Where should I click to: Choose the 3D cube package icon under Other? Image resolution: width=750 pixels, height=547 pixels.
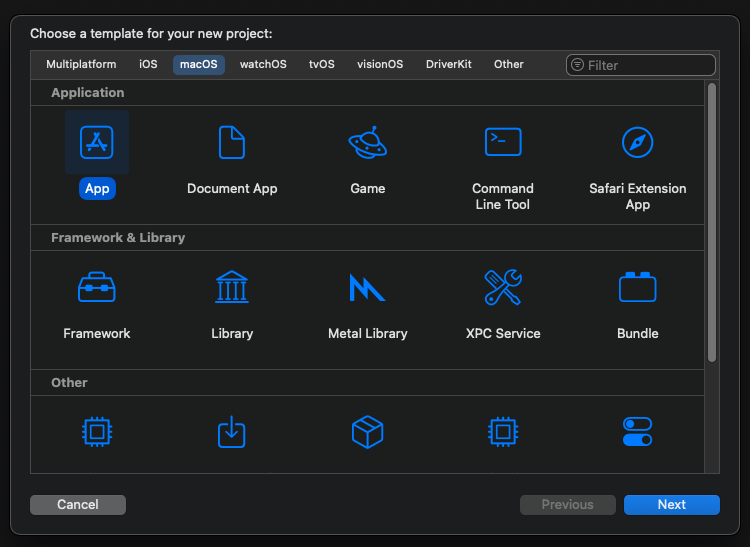pos(367,432)
